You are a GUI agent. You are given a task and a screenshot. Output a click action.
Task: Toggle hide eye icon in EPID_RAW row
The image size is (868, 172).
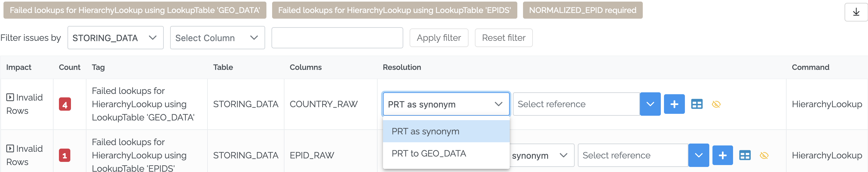(764, 155)
